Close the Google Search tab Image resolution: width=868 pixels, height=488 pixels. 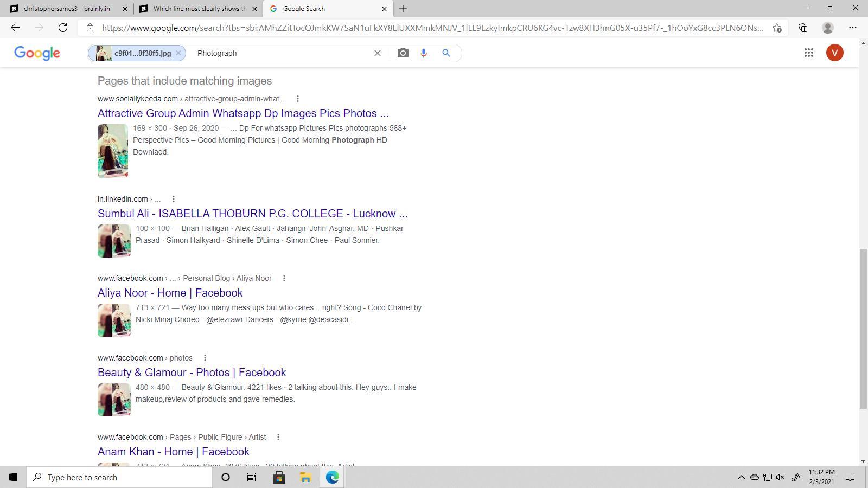coord(384,9)
